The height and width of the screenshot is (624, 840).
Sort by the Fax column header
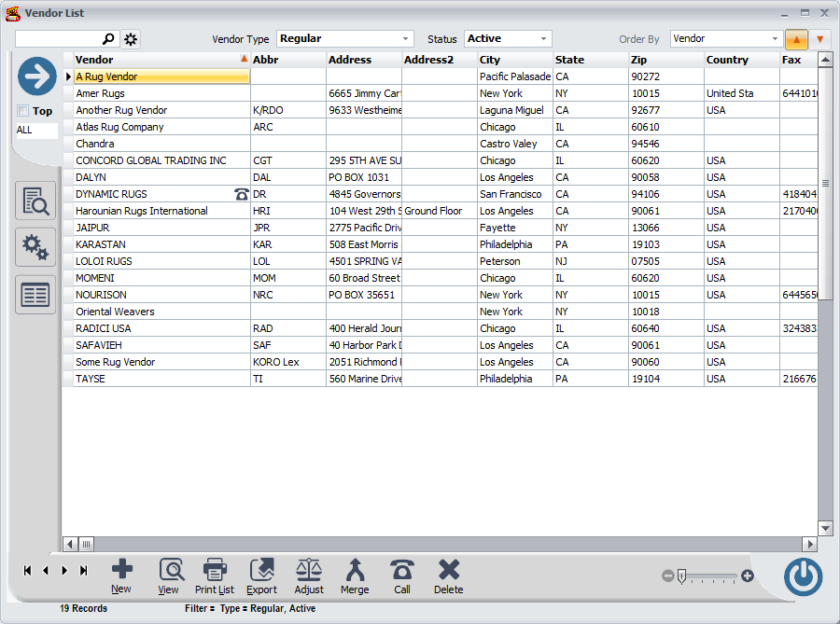point(799,60)
